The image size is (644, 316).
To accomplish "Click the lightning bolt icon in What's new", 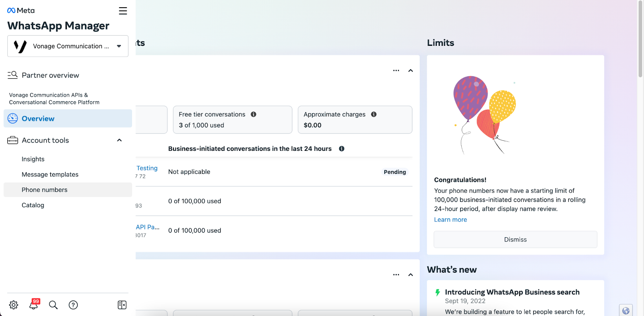I will point(438,293).
